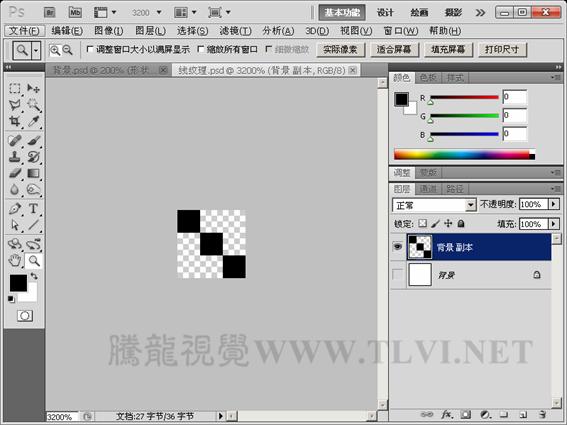Select the Crop tool
567x425 pixels.
14,121
